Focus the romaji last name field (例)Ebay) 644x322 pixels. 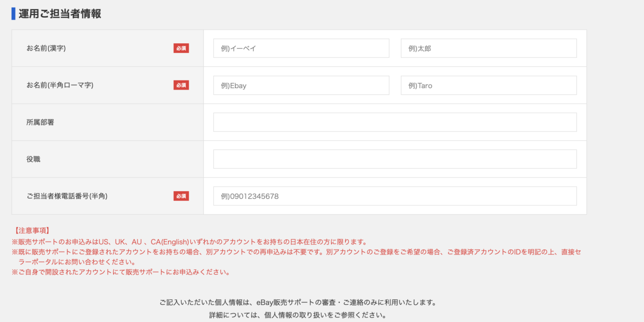pos(301,86)
